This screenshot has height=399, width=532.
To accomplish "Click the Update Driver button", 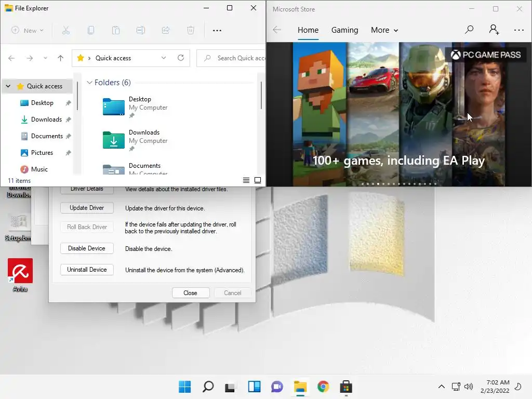I will tap(87, 208).
